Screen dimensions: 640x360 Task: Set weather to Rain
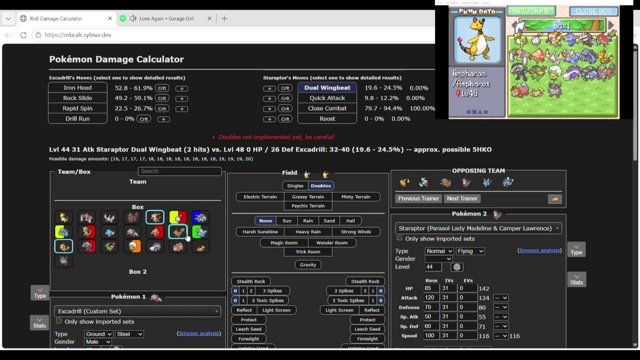pyautogui.click(x=308, y=221)
